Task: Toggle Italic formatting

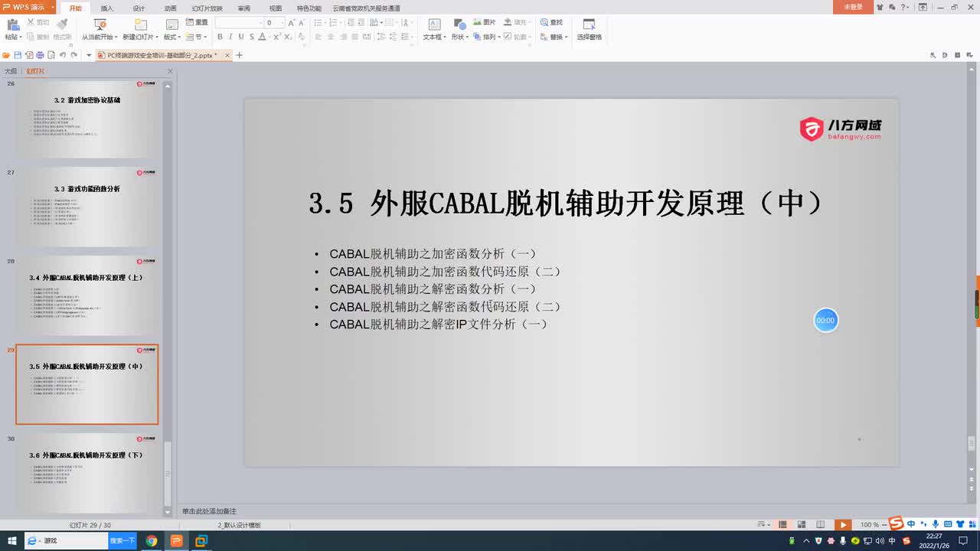Action: point(230,37)
